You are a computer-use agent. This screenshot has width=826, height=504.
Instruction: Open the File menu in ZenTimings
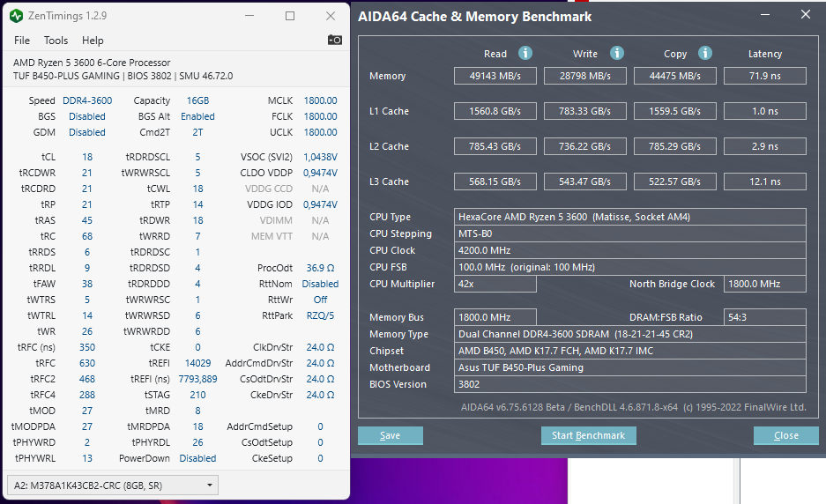(x=22, y=41)
